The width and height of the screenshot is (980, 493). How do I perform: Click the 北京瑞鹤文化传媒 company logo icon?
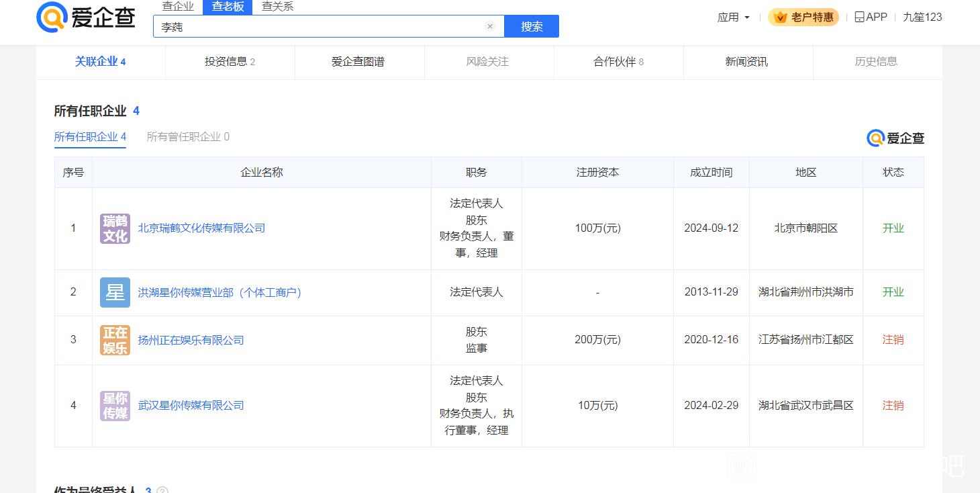[115, 228]
